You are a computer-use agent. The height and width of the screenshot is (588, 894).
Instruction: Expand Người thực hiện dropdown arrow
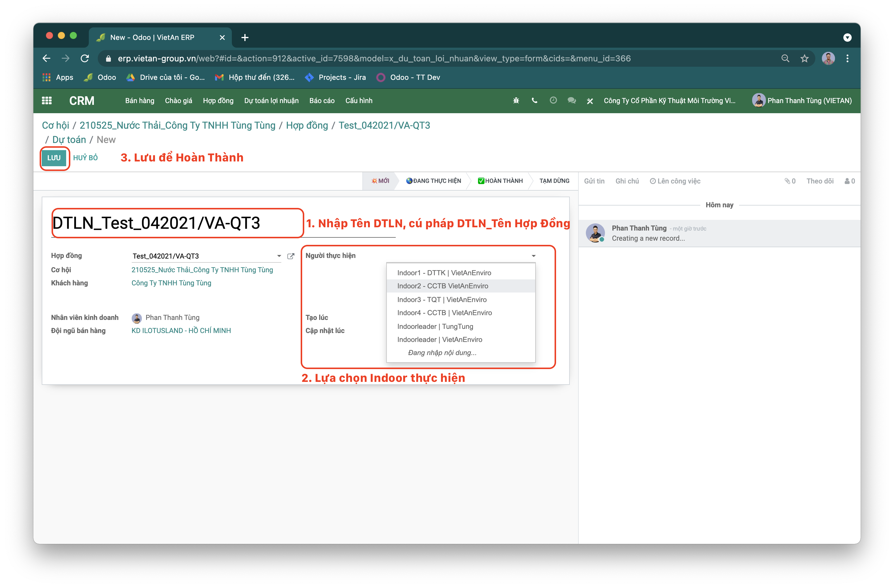[x=533, y=256]
